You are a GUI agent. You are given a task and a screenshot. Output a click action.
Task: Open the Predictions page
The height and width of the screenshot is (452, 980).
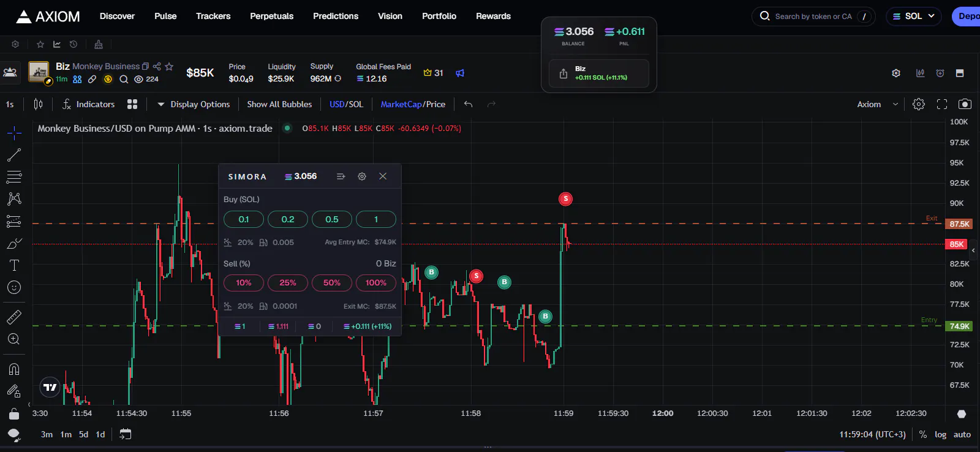point(336,16)
